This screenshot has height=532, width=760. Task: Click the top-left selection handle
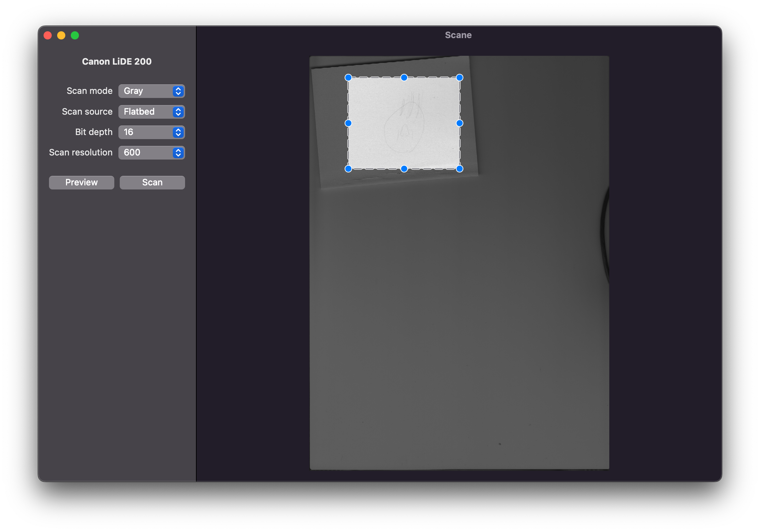[x=348, y=78]
